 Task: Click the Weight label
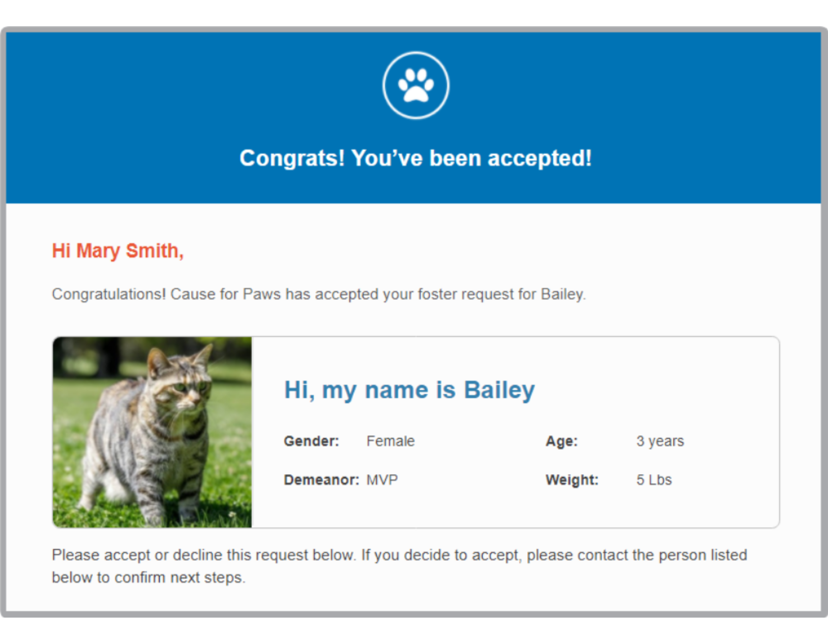pos(572,480)
